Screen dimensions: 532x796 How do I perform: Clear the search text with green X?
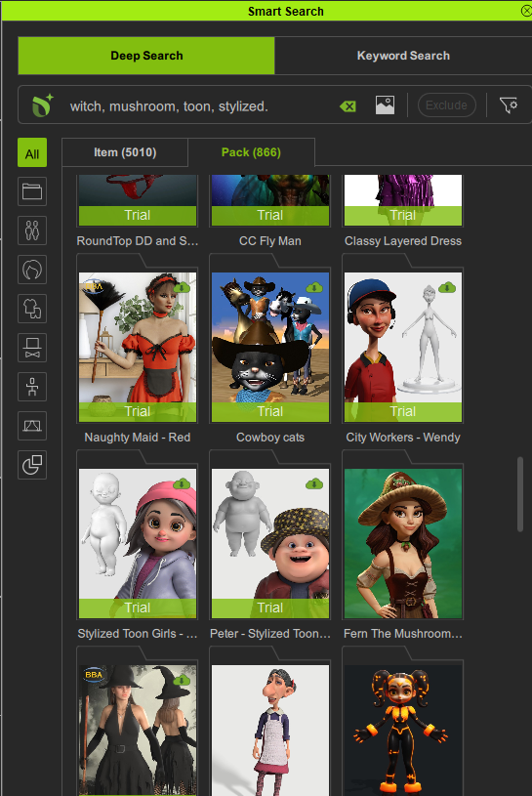coord(348,106)
